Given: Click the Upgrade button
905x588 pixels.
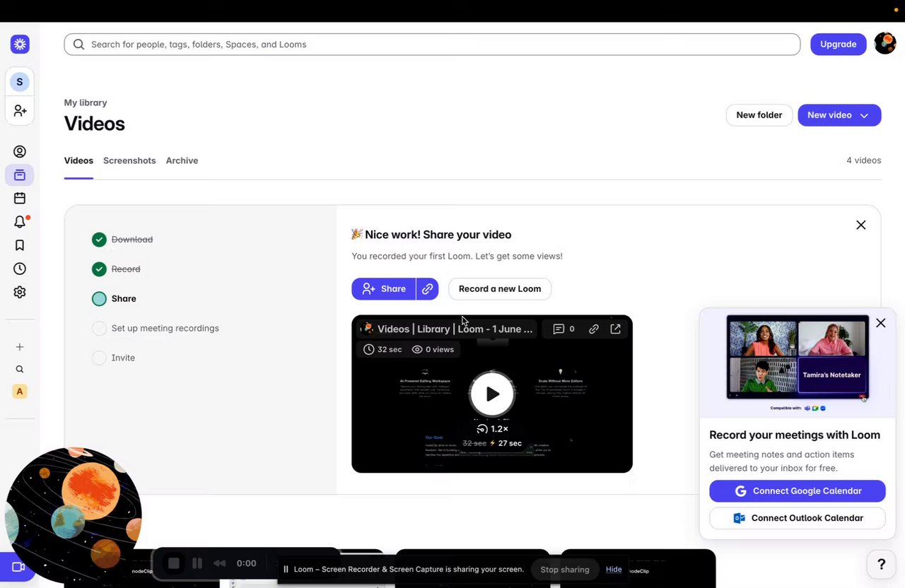Looking at the screenshot, I should click(x=838, y=44).
